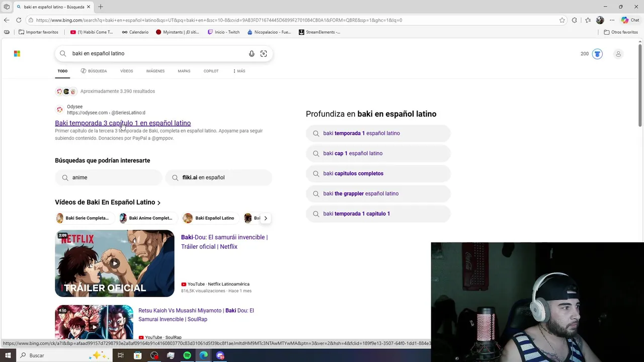Advance video chips with right arrow
The height and width of the screenshot is (362, 644).
(x=266, y=218)
